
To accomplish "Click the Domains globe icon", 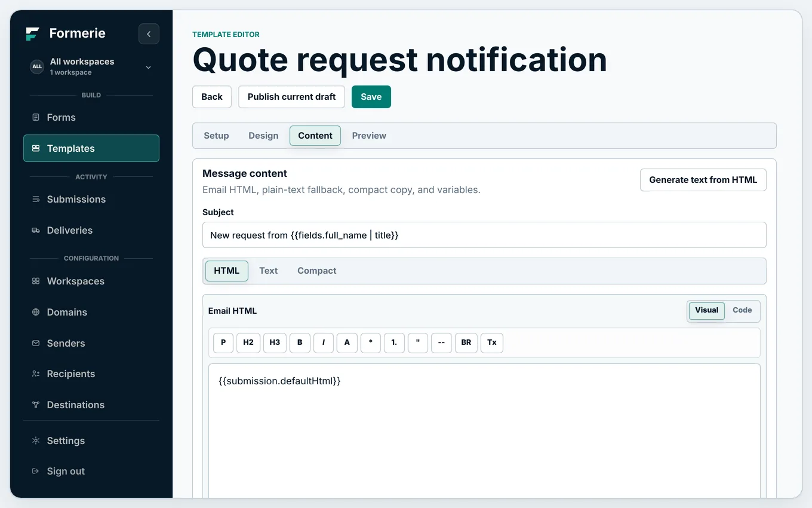I will tap(36, 312).
